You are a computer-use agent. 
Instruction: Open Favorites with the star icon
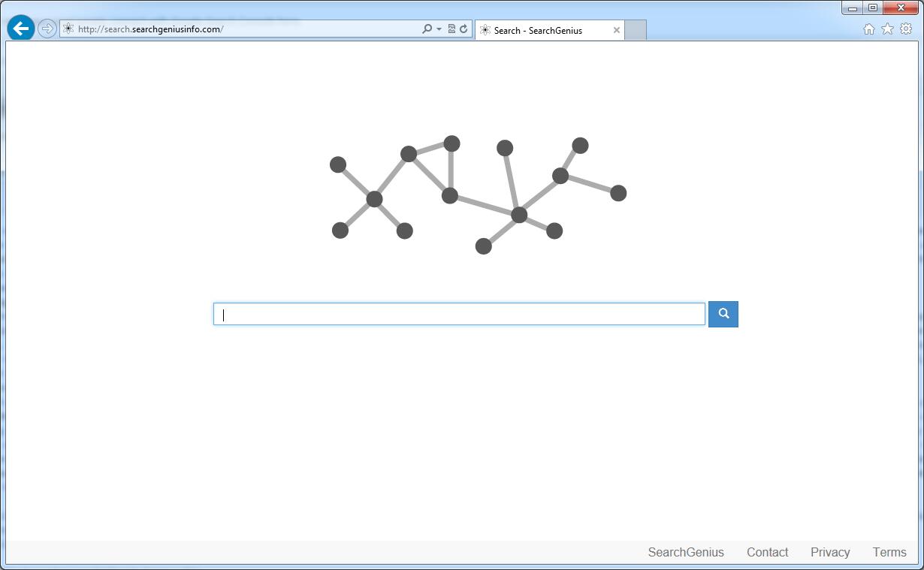(x=887, y=29)
